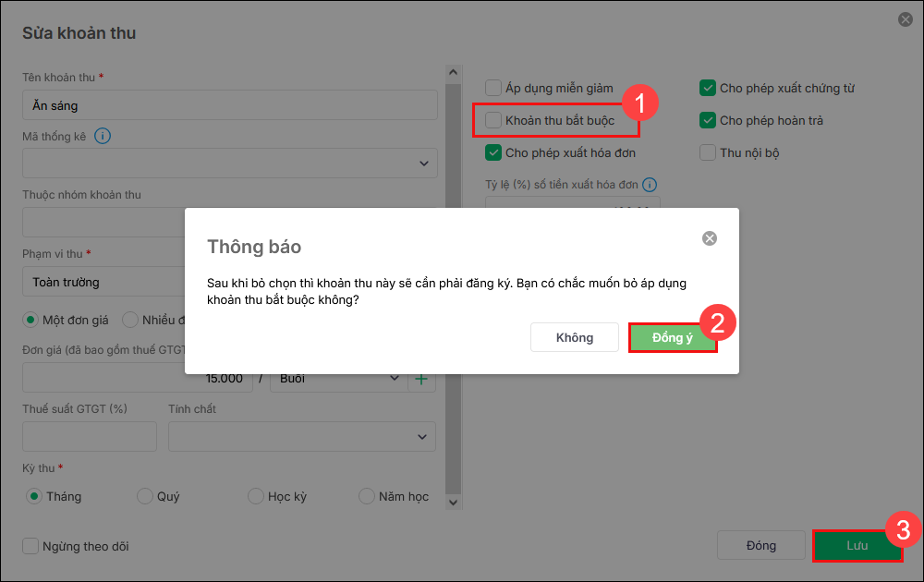Check the Thu nội bộ option
The height and width of the screenshot is (582, 924).
pyautogui.click(x=708, y=152)
